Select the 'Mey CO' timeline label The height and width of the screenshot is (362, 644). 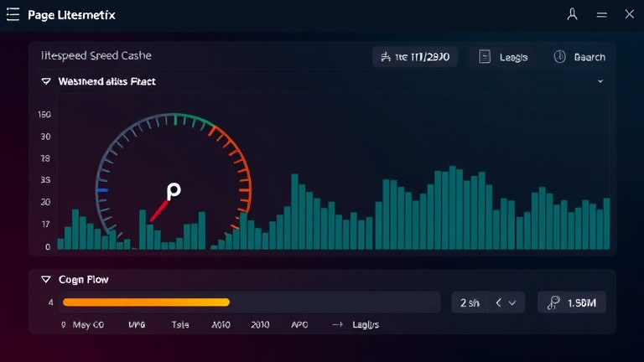(x=88, y=324)
